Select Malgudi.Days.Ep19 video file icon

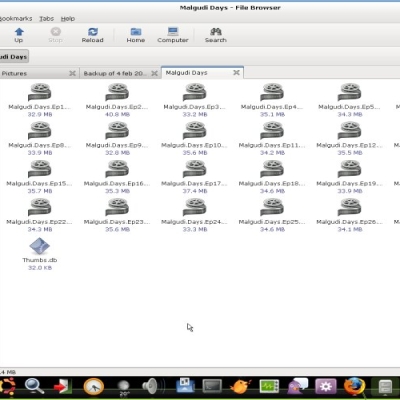(x=349, y=169)
